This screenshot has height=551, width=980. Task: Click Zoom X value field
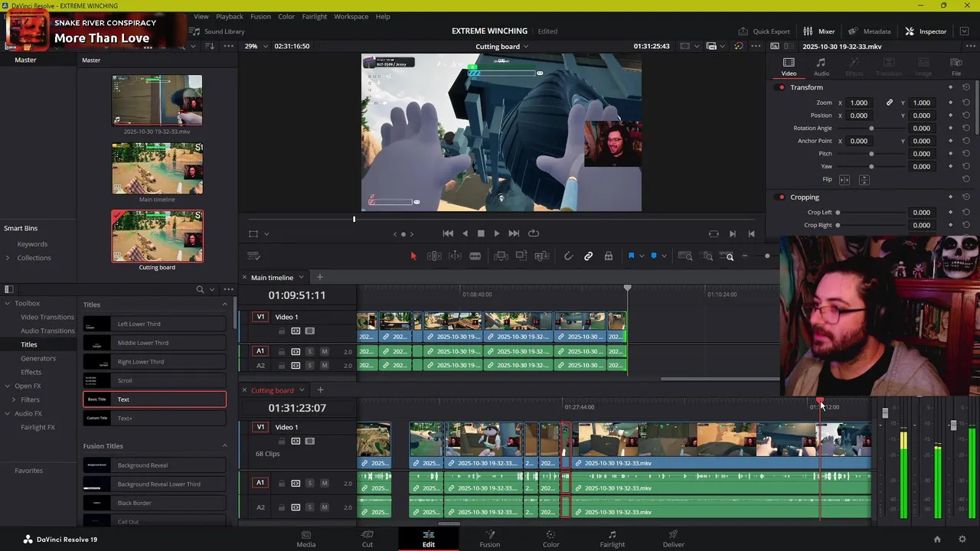click(x=859, y=103)
